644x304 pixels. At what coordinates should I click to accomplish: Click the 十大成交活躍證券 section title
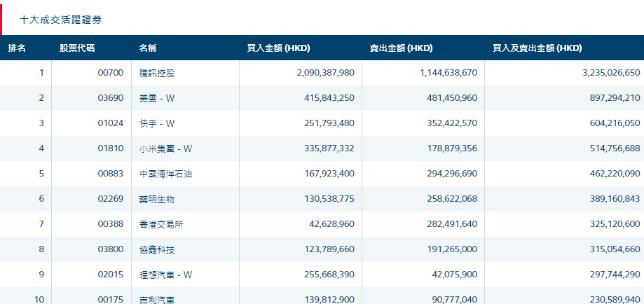pos(61,20)
